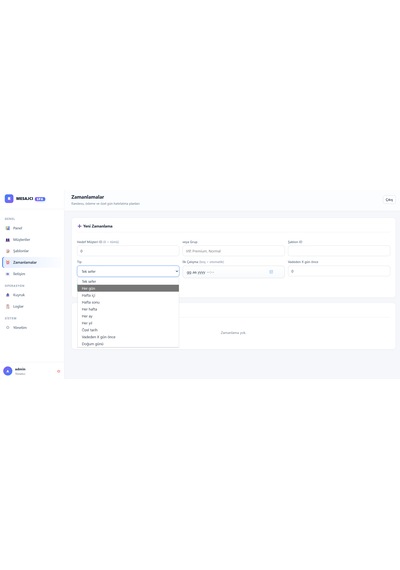Click the 'Zamanlama yok.' empty message
This screenshot has height=570, width=400.
pos(233,333)
